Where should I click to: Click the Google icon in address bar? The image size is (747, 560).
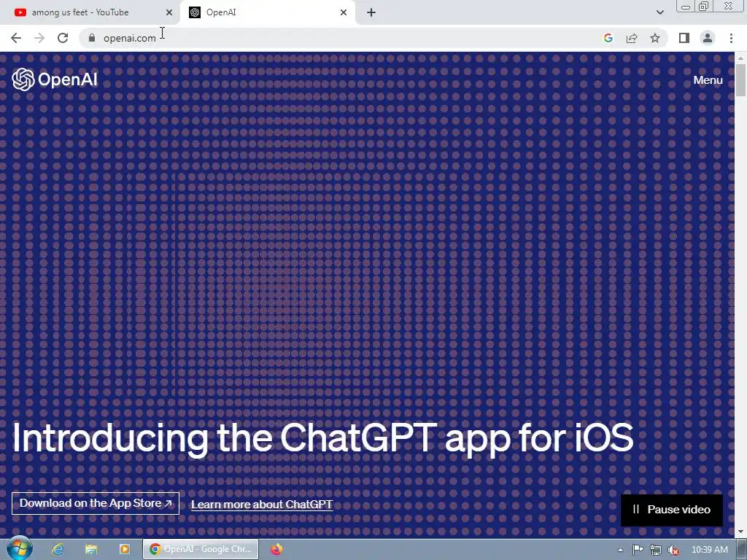click(x=608, y=38)
